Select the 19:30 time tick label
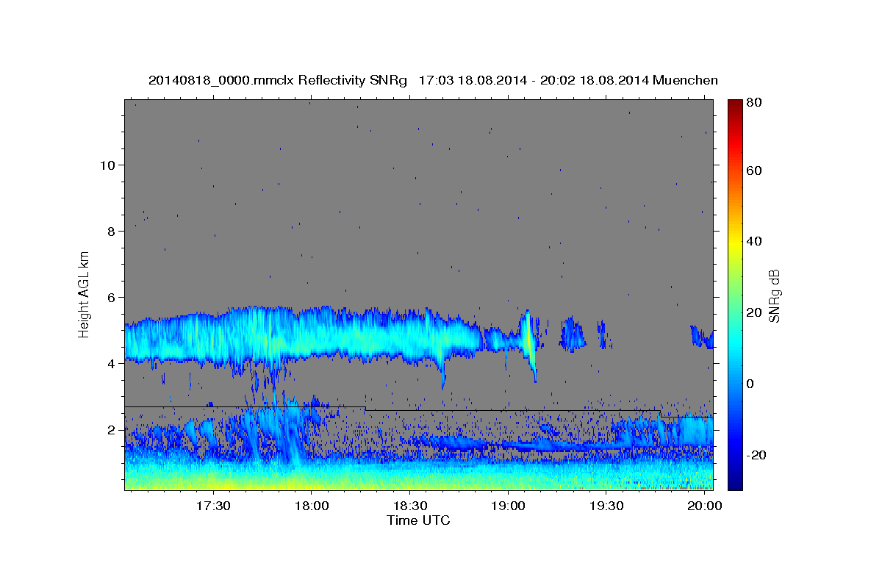 607,506
